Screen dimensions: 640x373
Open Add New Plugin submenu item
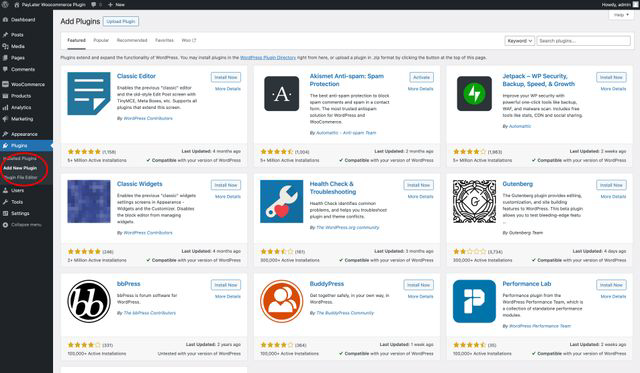point(20,168)
